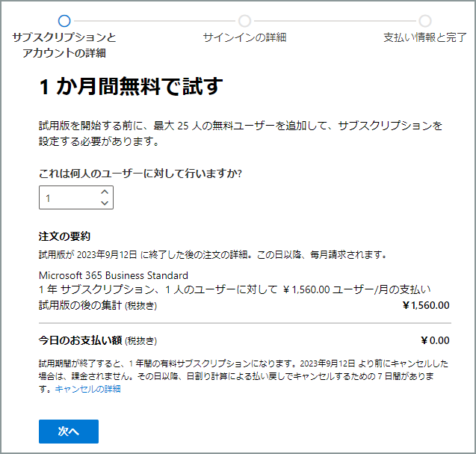Select the サインインの詳細 step circle
The image size is (476, 454).
point(244,21)
